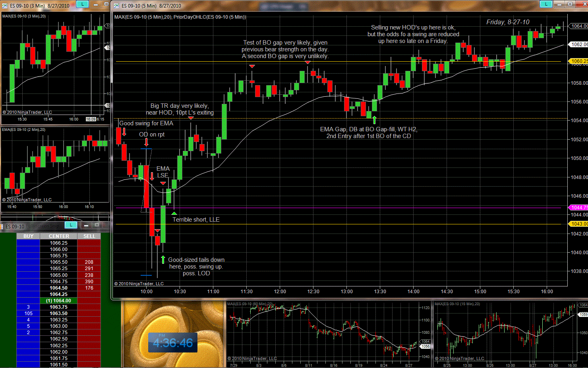Click the BUY column header
The width and height of the screenshot is (588, 368).
pos(28,236)
